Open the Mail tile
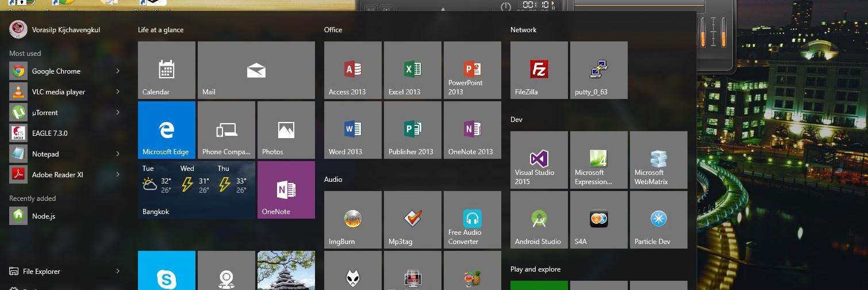Image resolution: width=868 pixels, height=290 pixels. pos(256,70)
